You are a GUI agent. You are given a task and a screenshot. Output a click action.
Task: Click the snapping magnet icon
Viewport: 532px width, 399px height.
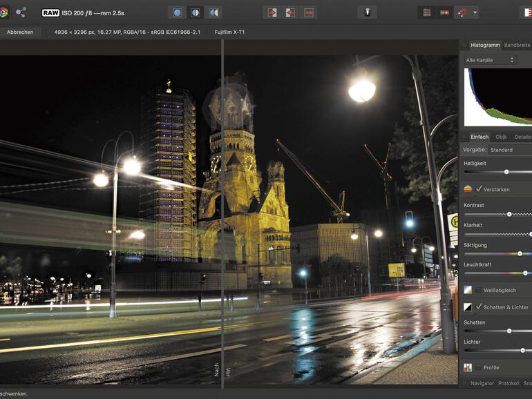(462, 12)
